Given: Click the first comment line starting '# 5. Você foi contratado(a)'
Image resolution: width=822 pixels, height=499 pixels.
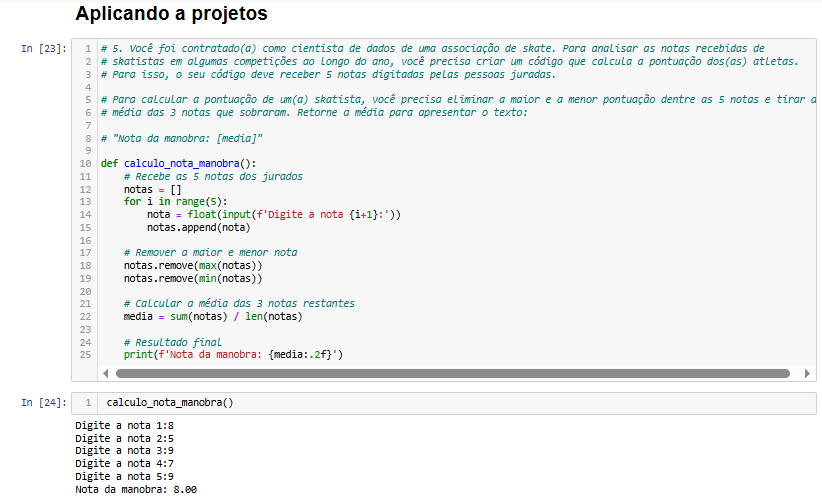Looking at the screenshot, I should pos(432,49).
